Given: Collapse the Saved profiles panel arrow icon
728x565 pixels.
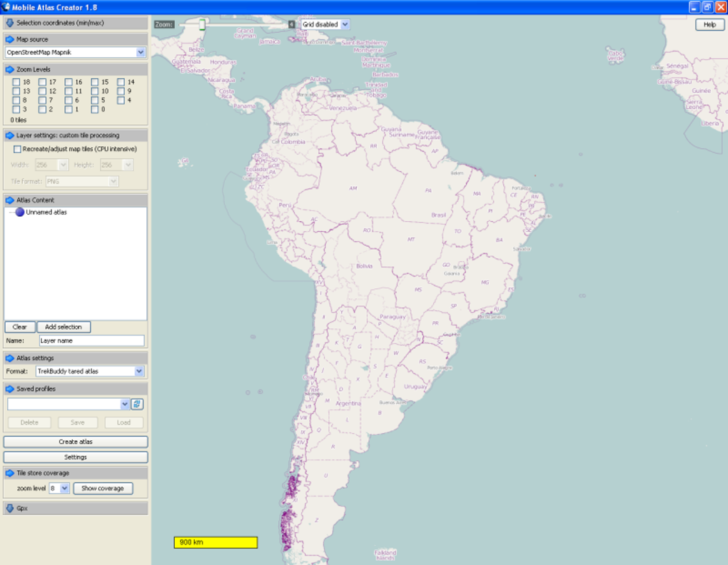Looking at the screenshot, I should [x=10, y=389].
